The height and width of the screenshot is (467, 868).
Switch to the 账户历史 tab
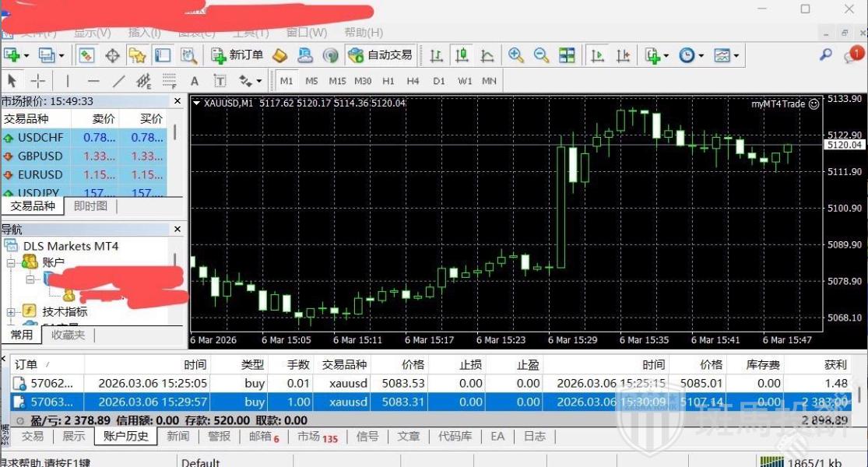coord(125,436)
